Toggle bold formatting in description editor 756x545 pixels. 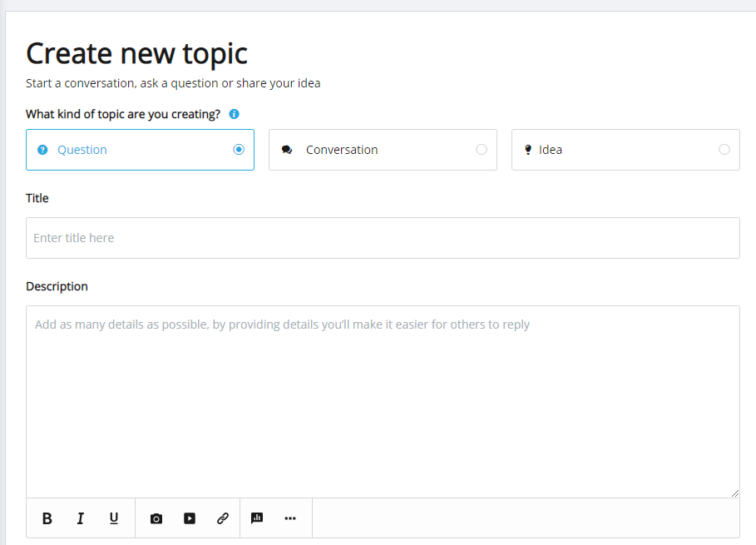click(x=47, y=518)
